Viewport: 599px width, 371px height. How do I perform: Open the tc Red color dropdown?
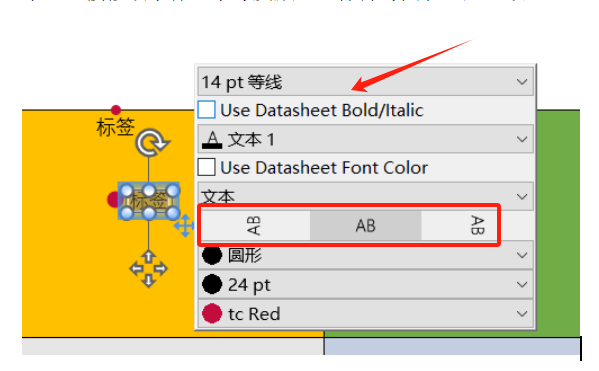pos(366,314)
